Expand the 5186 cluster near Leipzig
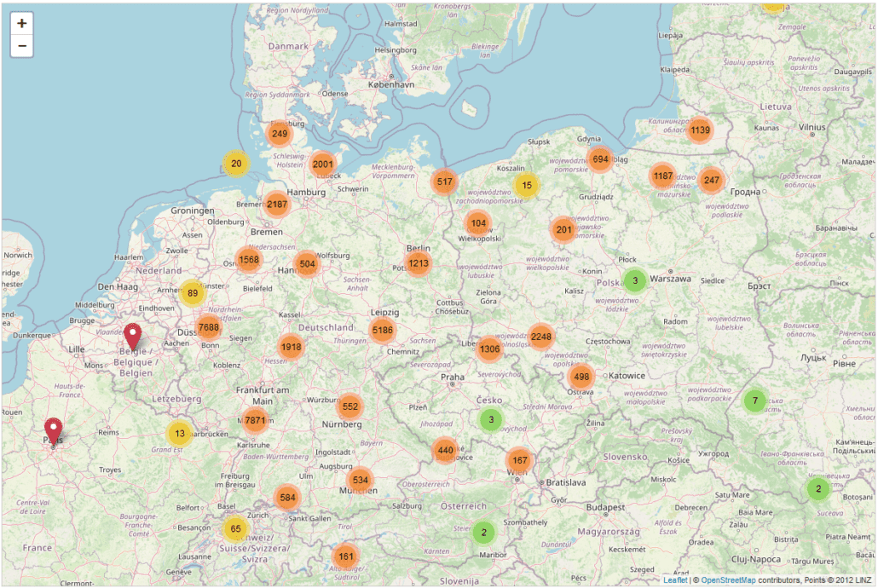This screenshot has width=878, height=588. tap(383, 331)
